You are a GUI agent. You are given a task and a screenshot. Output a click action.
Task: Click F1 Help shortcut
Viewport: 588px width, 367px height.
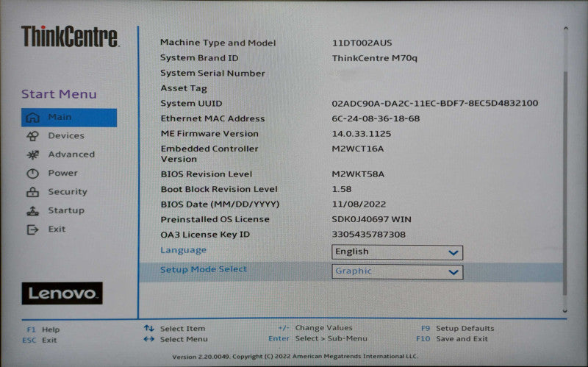tap(43, 329)
